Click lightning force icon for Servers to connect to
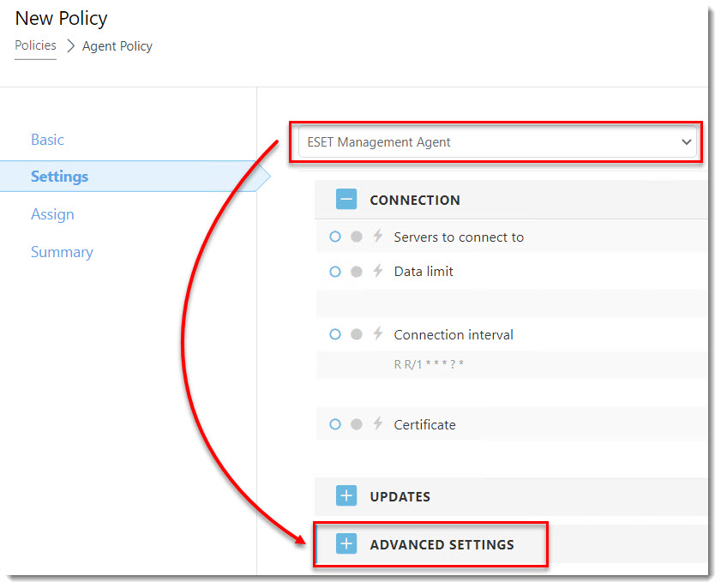 coord(378,236)
